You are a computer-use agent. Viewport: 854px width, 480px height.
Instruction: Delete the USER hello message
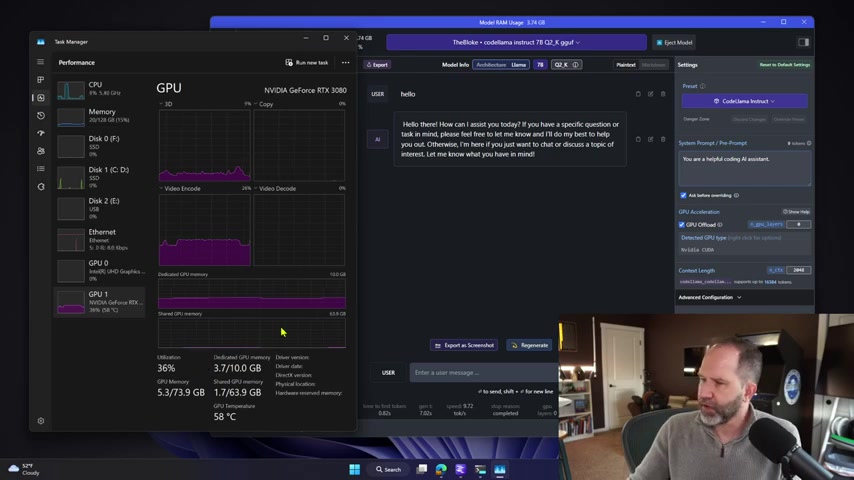(x=663, y=94)
